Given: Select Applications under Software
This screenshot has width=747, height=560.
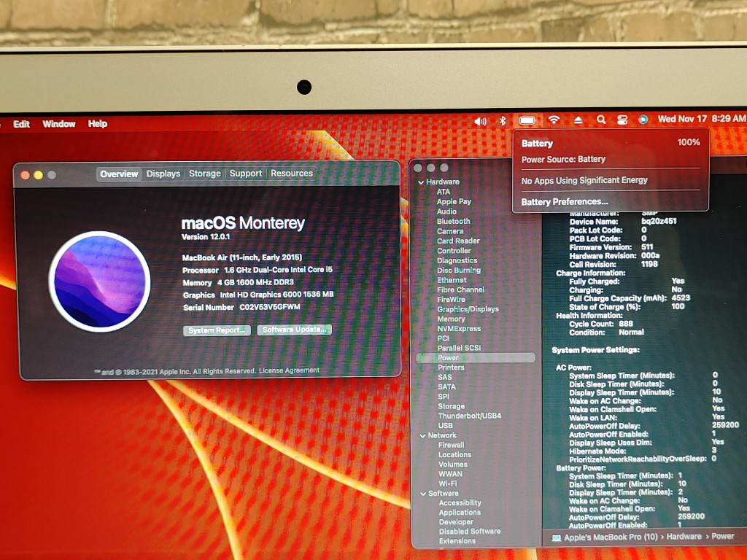Looking at the screenshot, I should (460, 513).
